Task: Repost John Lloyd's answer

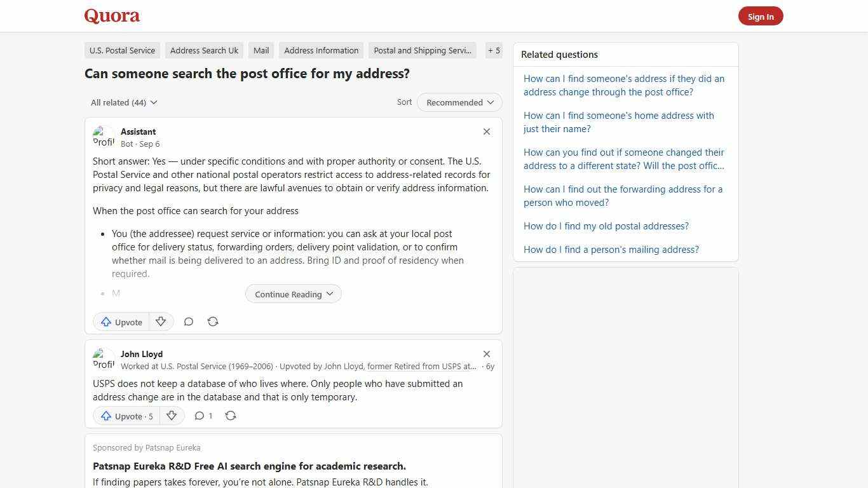Action: click(x=231, y=416)
